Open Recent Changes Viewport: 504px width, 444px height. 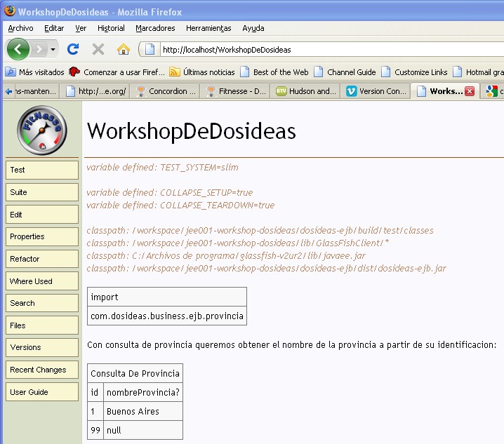click(x=42, y=370)
